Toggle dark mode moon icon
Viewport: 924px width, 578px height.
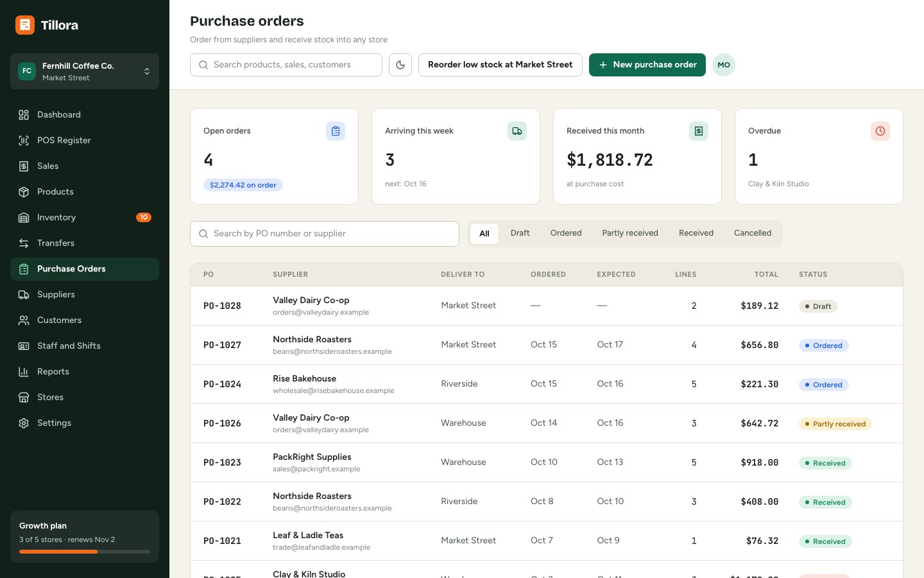(400, 65)
